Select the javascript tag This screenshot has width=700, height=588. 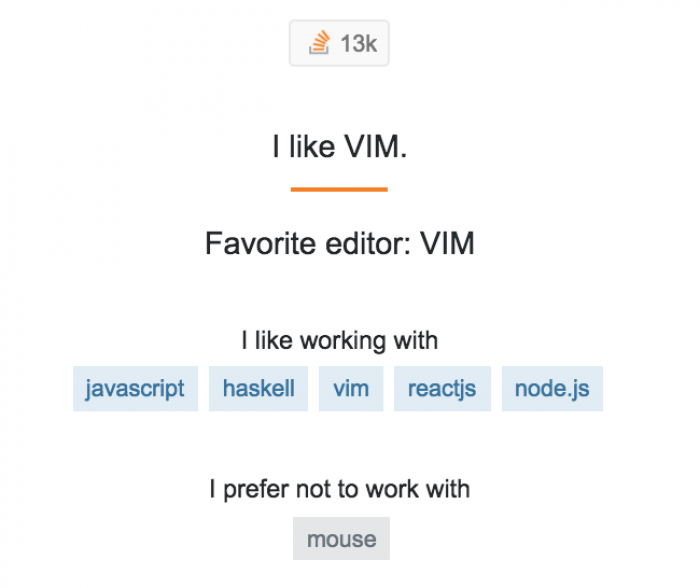pyautogui.click(x=135, y=388)
